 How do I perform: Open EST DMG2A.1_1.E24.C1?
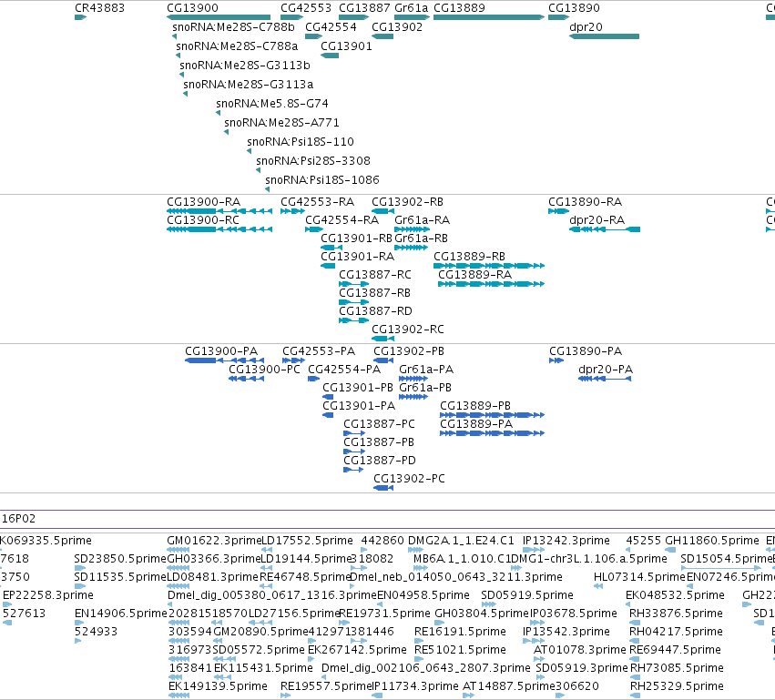[415, 549]
